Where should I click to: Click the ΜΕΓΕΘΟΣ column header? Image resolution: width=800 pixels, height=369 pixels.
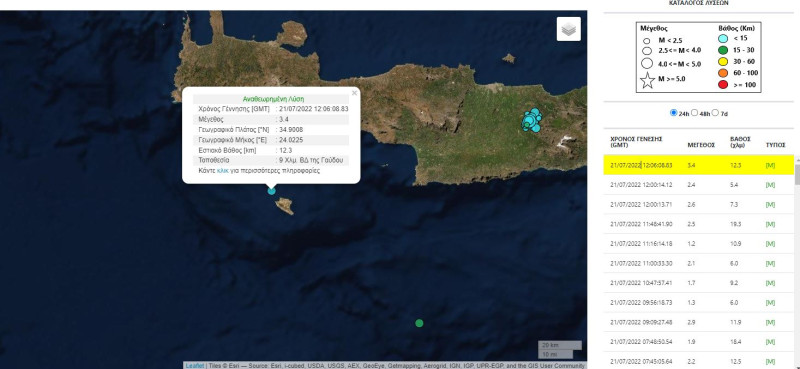[702, 144]
